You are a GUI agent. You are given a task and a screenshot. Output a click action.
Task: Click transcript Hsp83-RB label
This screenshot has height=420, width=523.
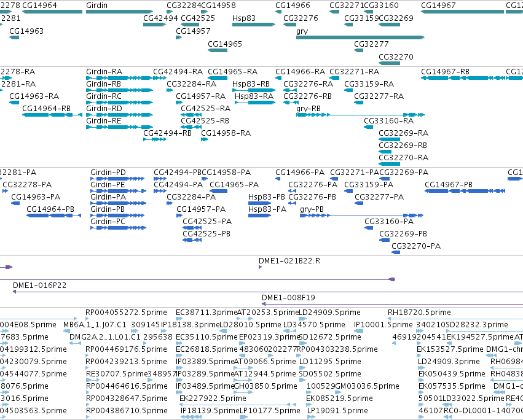251,84
